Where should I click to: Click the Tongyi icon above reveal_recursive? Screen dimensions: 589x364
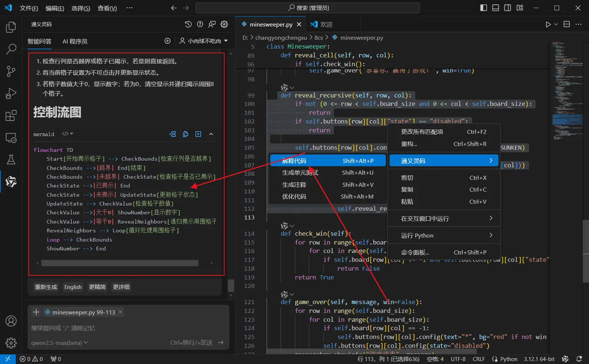coord(284,87)
